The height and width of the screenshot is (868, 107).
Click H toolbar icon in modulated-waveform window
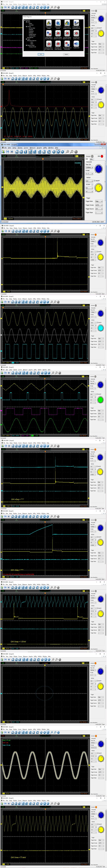coord(17,152)
